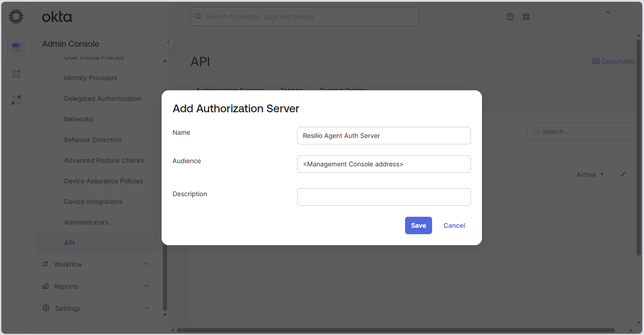Image resolution: width=644 pixels, height=335 pixels.
Task: Open the apps grid icon in header
Action: coord(526,16)
